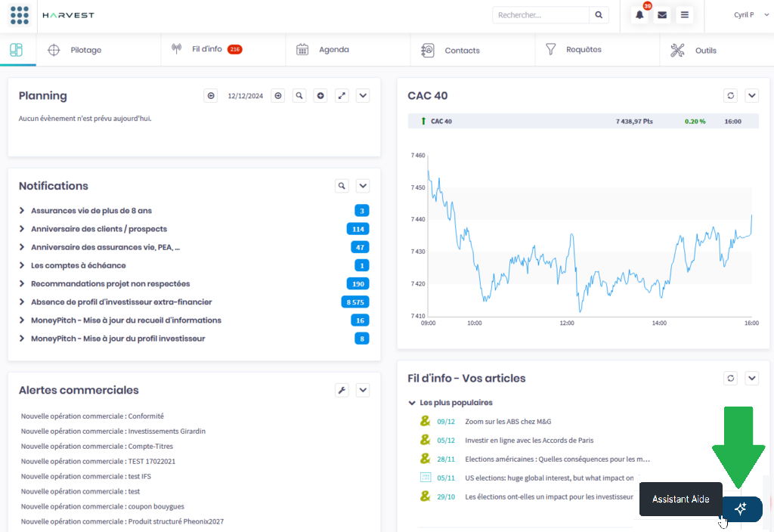Collapse the 'Les plus populaires' section
774x532 pixels.
click(x=412, y=403)
